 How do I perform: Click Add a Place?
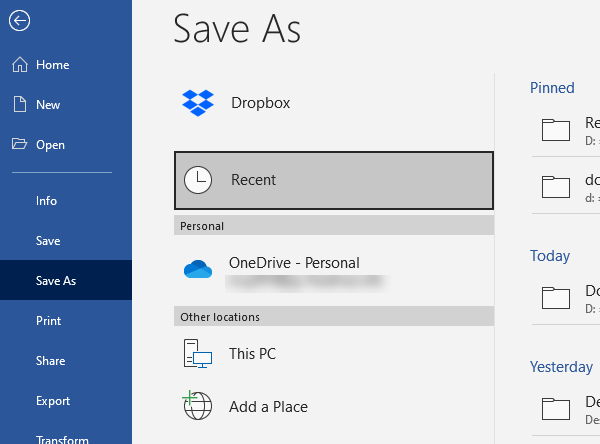[334, 406]
